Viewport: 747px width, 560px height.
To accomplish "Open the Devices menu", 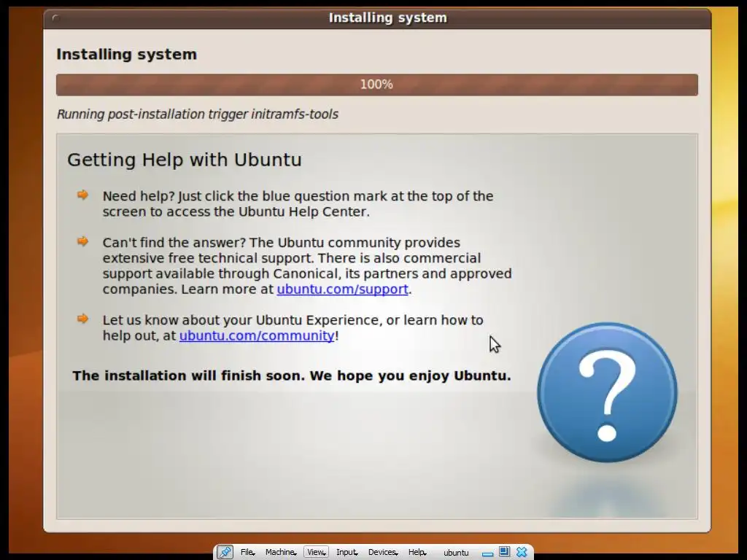I will pyautogui.click(x=382, y=552).
